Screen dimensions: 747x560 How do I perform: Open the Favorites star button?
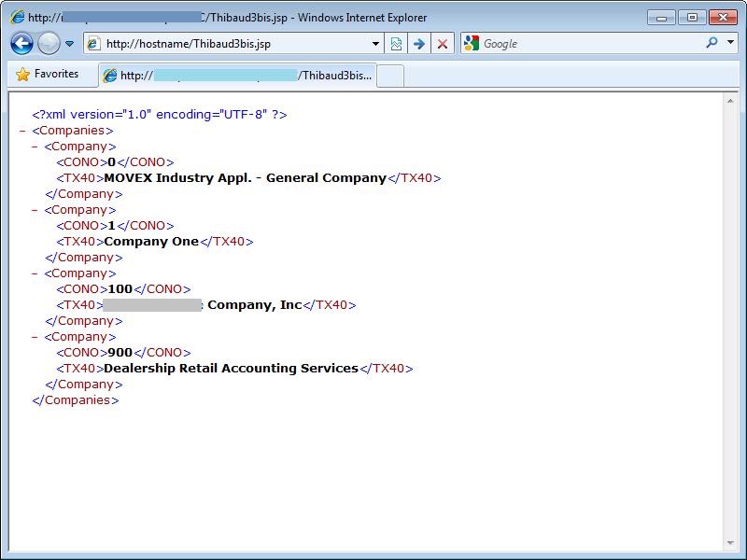tap(48, 75)
